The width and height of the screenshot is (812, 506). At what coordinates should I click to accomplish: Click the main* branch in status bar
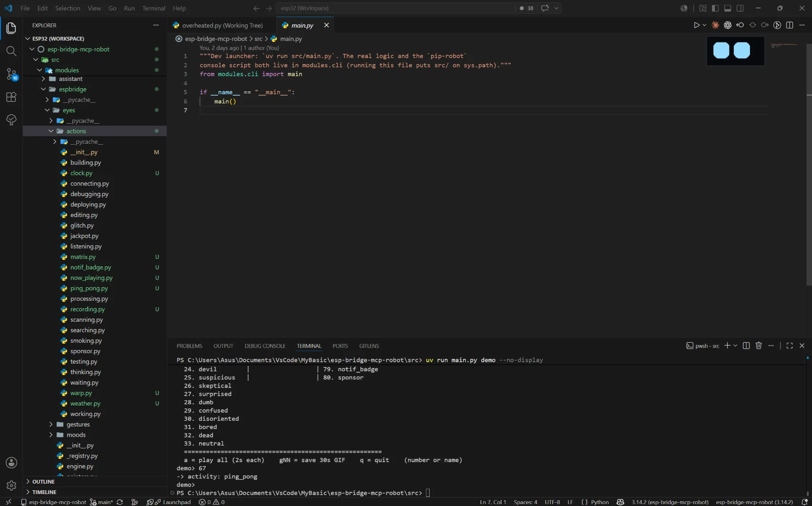click(x=102, y=502)
